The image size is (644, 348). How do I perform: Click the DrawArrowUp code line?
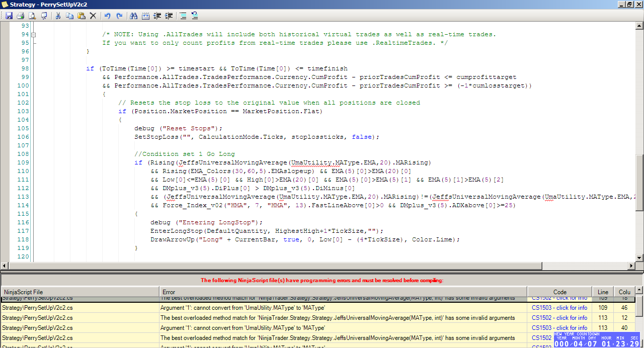coord(305,239)
